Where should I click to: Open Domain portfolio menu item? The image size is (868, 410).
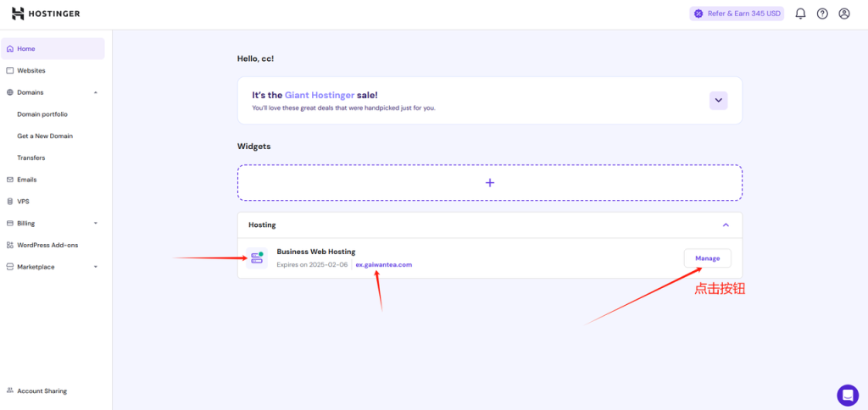(x=42, y=114)
